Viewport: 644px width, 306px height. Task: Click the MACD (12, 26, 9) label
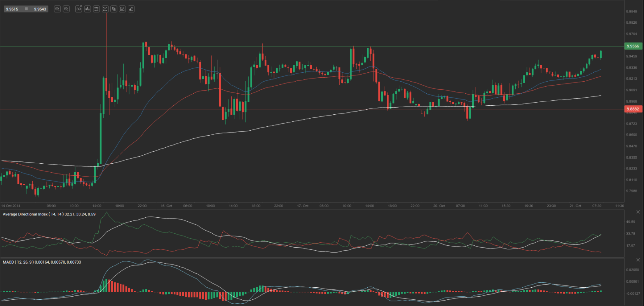coord(18,262)
